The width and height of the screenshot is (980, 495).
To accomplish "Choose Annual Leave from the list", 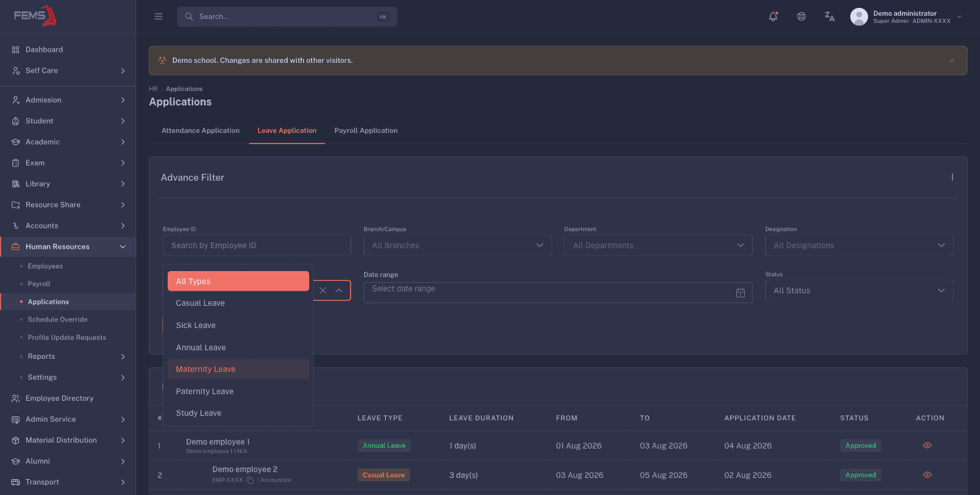I will tap(238, 348).
